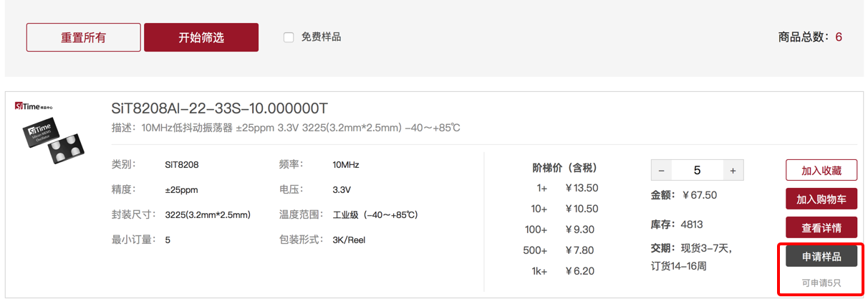The width and height of the screenshot is (868, 302).
Task: Click the ¥13.50 price for 1+
Action: [582, 188]
